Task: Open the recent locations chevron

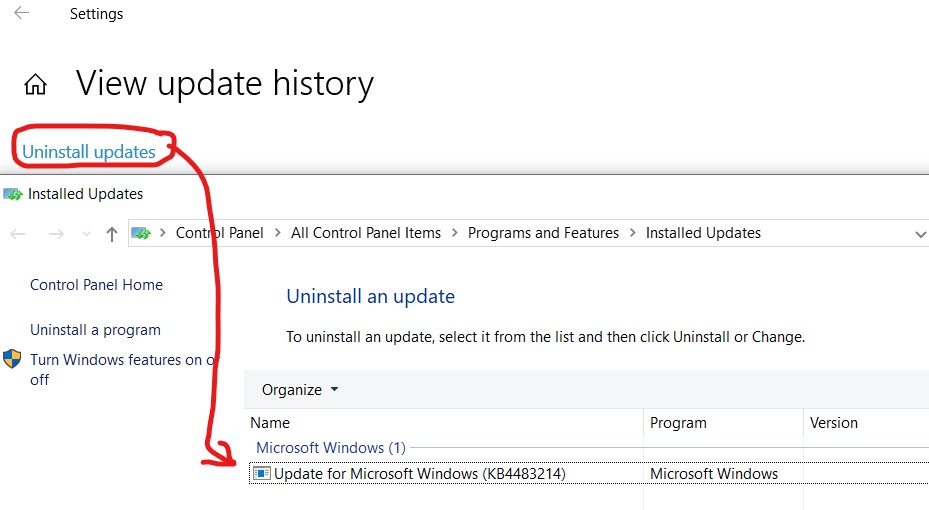Action: tap(87, 235)
